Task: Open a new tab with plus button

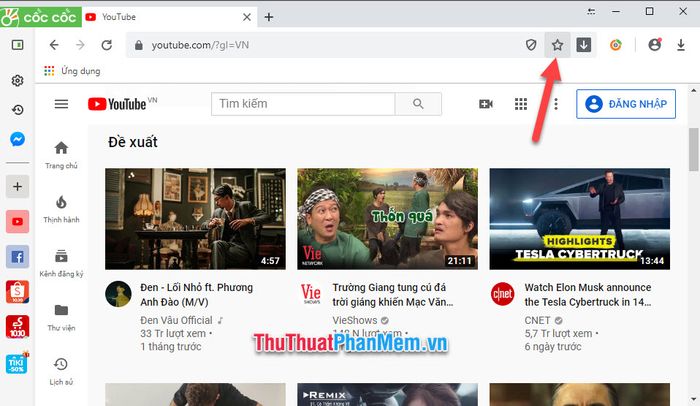Action: tap(269, 17)
